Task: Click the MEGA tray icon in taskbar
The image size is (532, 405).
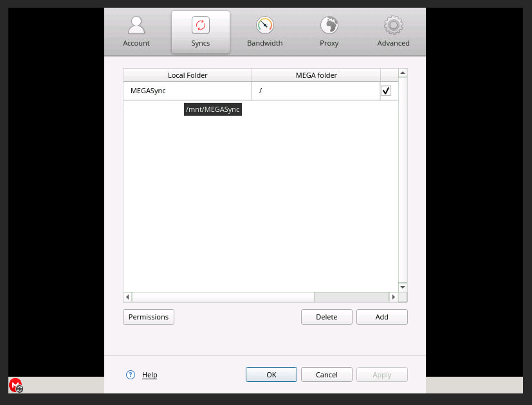Action: click(15, 385)
